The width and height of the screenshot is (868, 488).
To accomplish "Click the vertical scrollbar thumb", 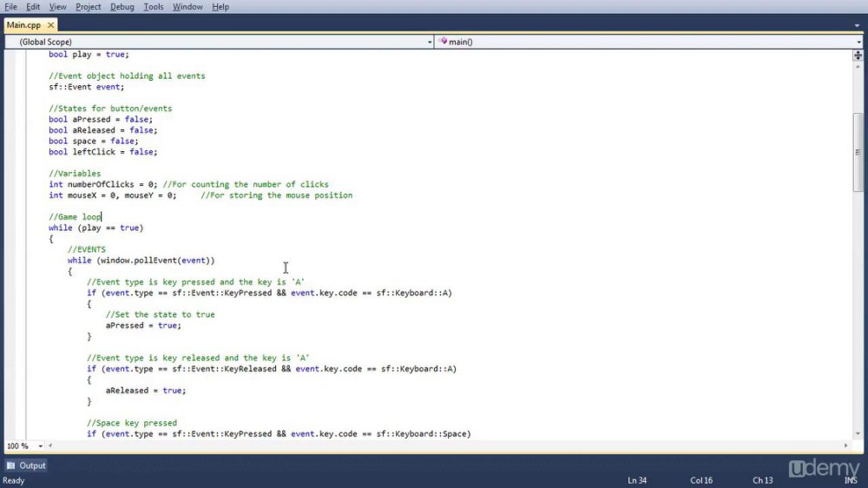I will (x=858, y=152).
